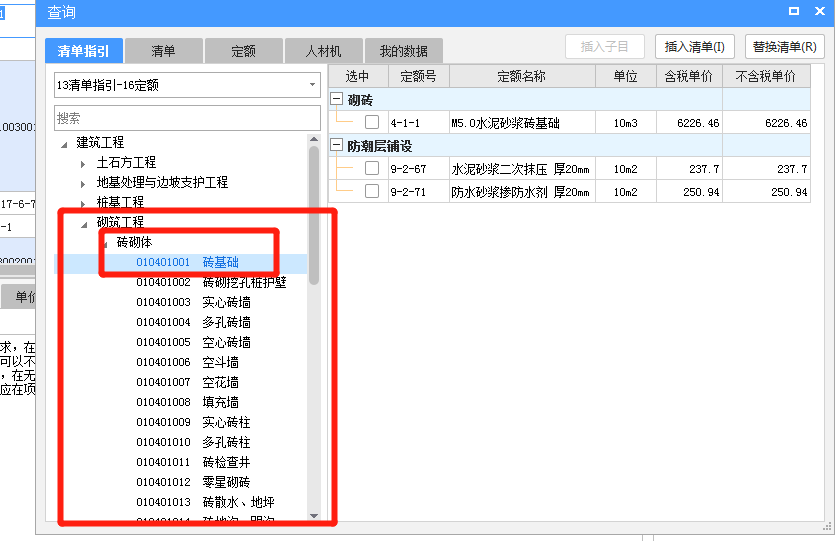The width and height of the screenshot is (835, 541).
Task: Check the box for 9-2-71 row
Action: [x=372, y=191]
